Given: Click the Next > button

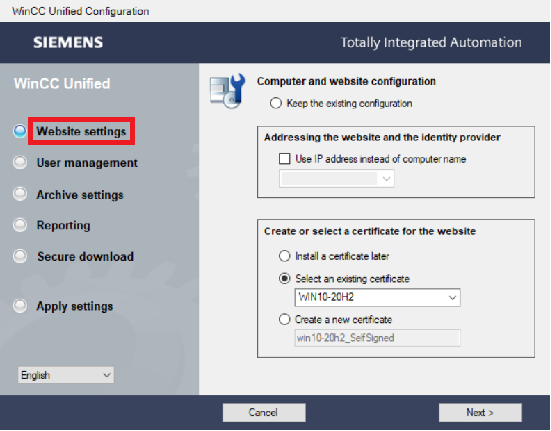Looking at the screenshot, I should click(x=480, y=412).
